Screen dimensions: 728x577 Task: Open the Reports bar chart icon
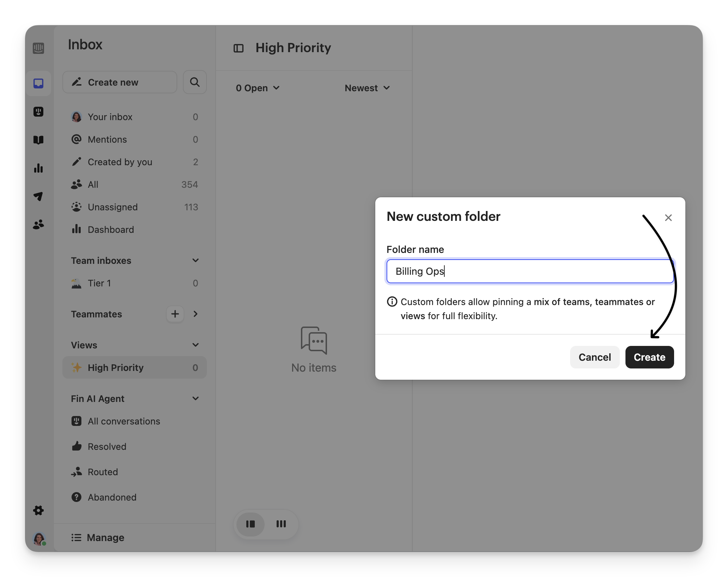coord(38,168)
